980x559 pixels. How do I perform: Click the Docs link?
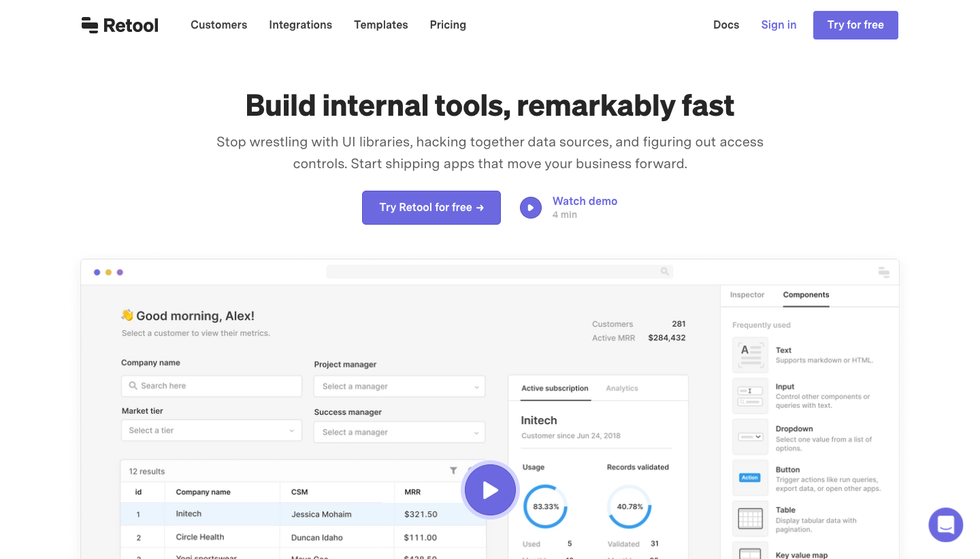tap(726, 25)
